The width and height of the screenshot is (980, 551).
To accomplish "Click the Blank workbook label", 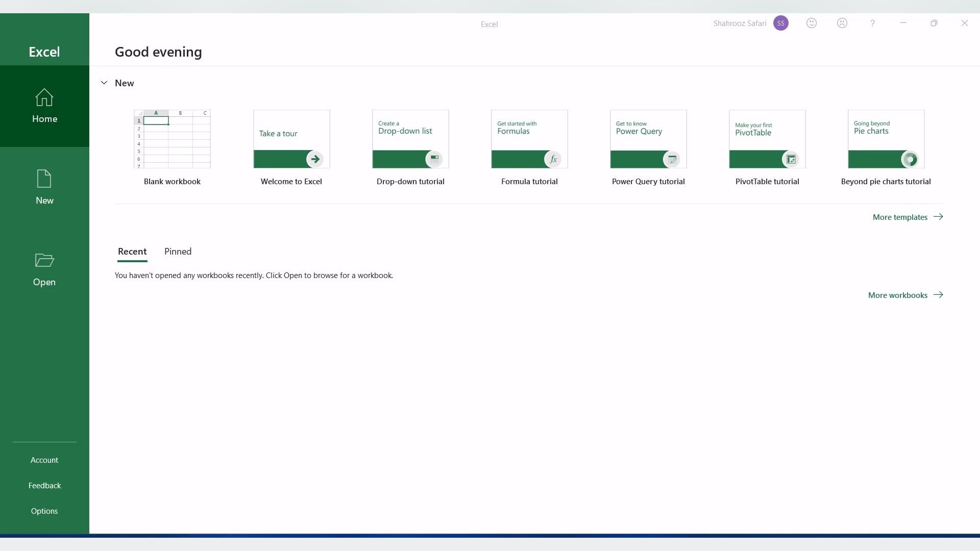I will [x=172, y=182].
